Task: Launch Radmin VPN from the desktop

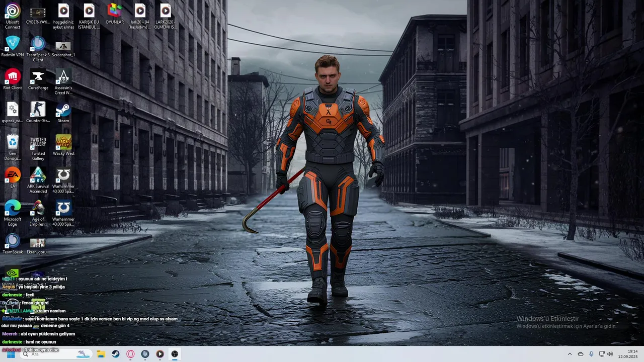Action: 13,46
